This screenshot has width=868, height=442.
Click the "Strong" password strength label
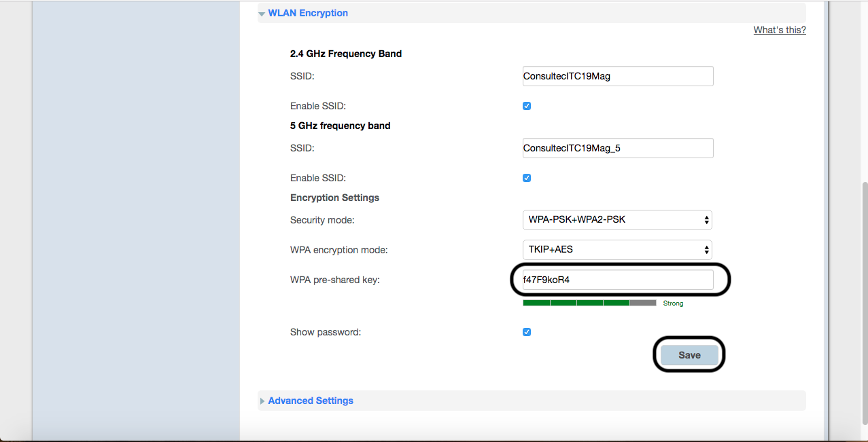pyautogui.click(x=673, y=303)
